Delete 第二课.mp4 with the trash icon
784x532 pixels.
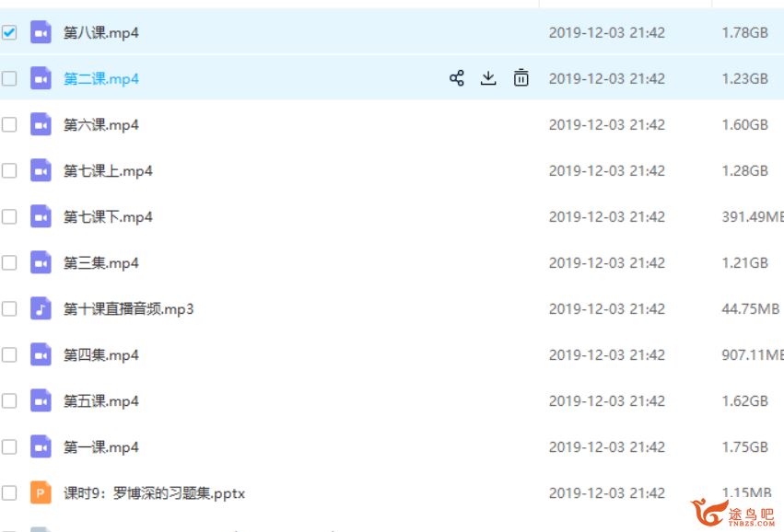click(x=521, y=78)
